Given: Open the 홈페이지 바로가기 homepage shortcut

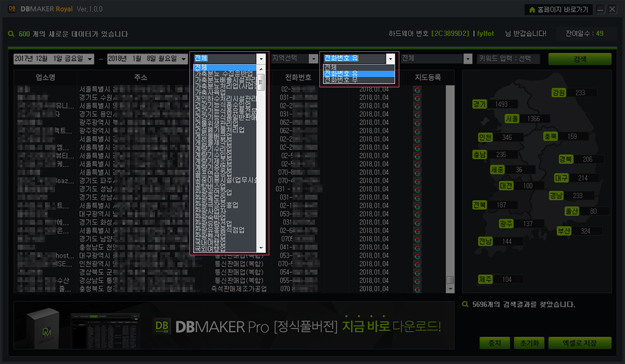Looking at the screenshot, I should point(558,9).
